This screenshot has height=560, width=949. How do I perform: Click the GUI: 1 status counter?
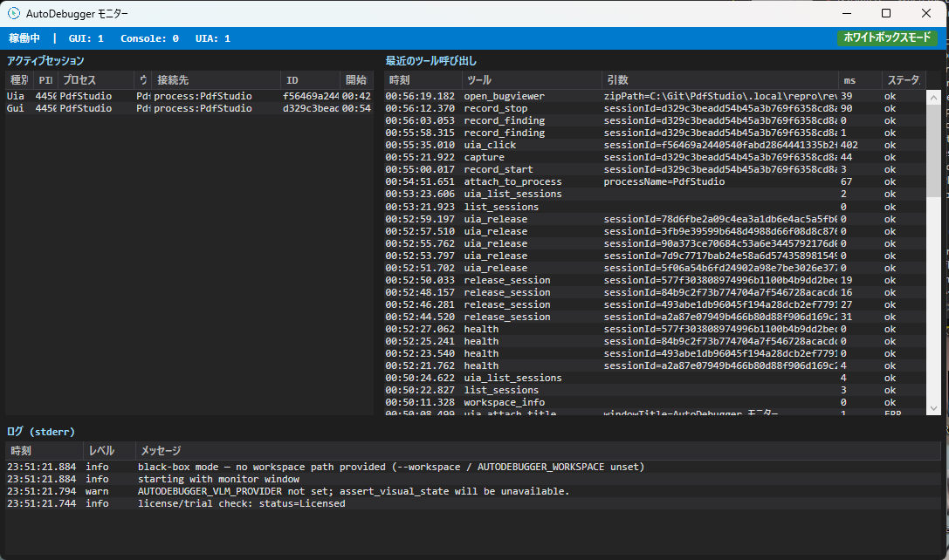click(x=86, y=38)
